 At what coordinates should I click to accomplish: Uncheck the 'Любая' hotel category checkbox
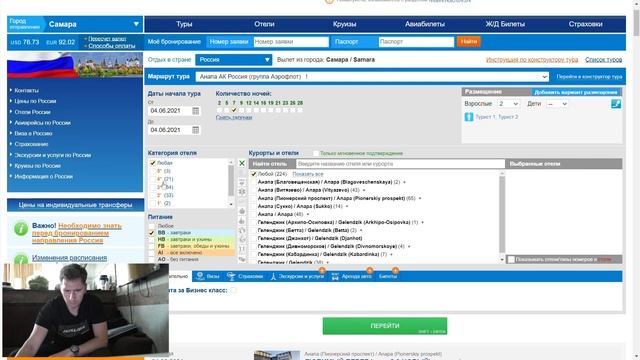(153, 163)
